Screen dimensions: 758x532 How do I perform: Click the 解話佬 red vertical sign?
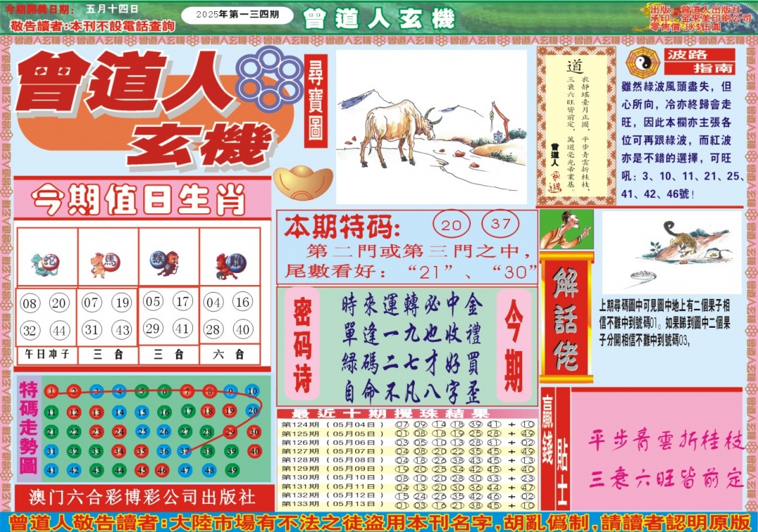566,318
